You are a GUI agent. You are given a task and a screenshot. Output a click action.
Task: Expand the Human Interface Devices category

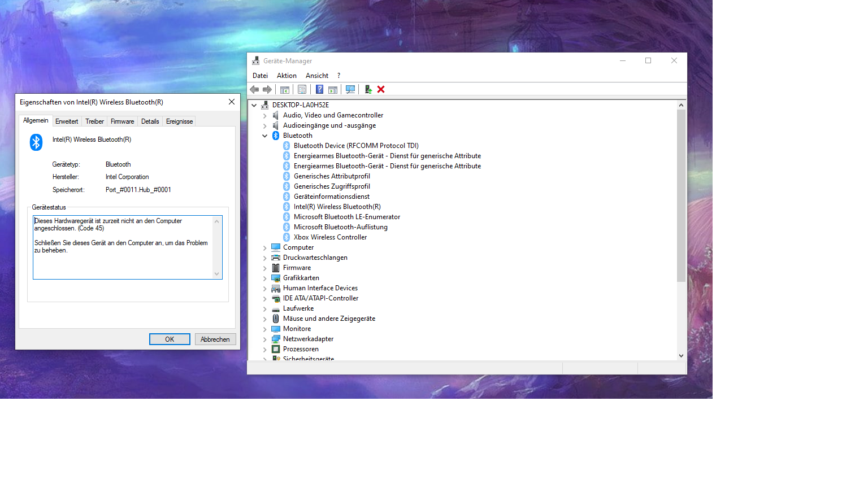pos(265,288)
